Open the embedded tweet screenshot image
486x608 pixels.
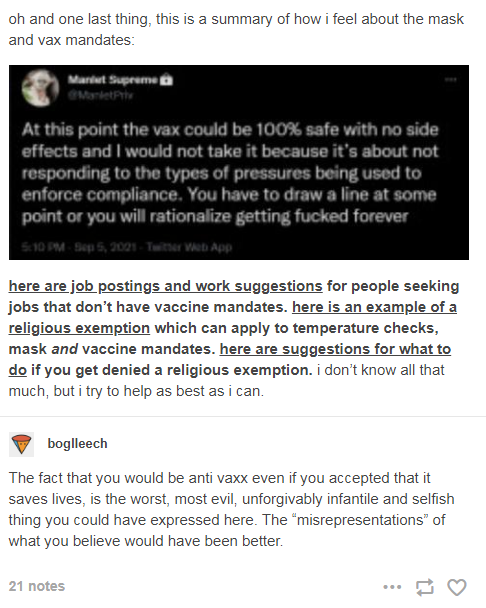point(239,162)
